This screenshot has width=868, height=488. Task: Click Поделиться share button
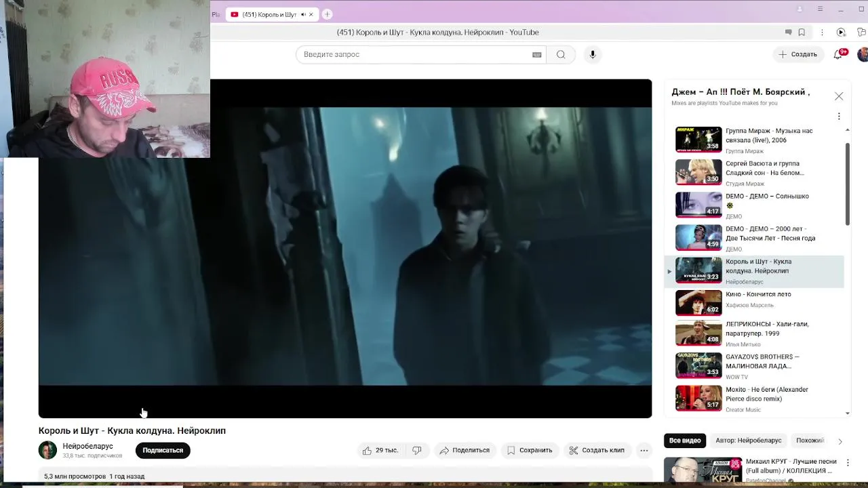click(x=465, y=450)
